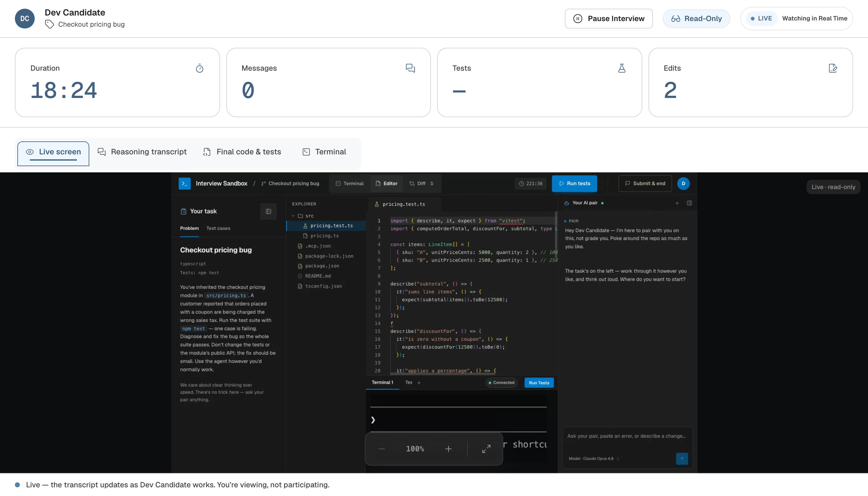Open the Diff view with 1 change

point(422,184)
